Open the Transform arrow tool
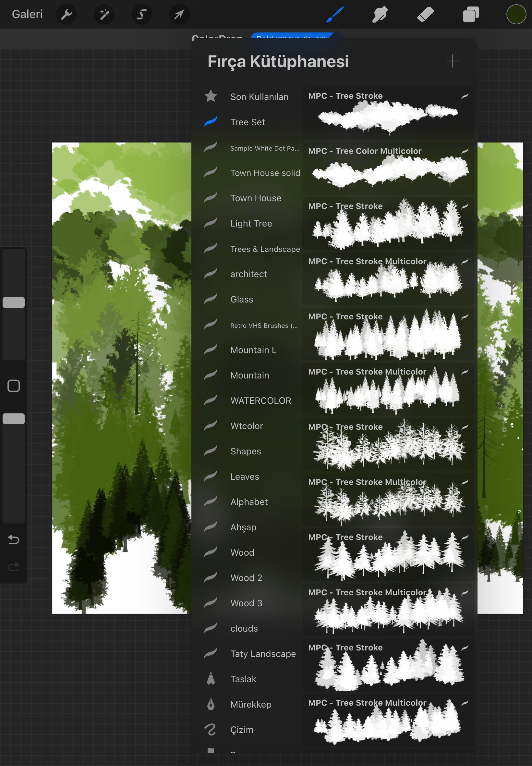The width and height of the screenshot is (532, 766). tap(179, 14)
